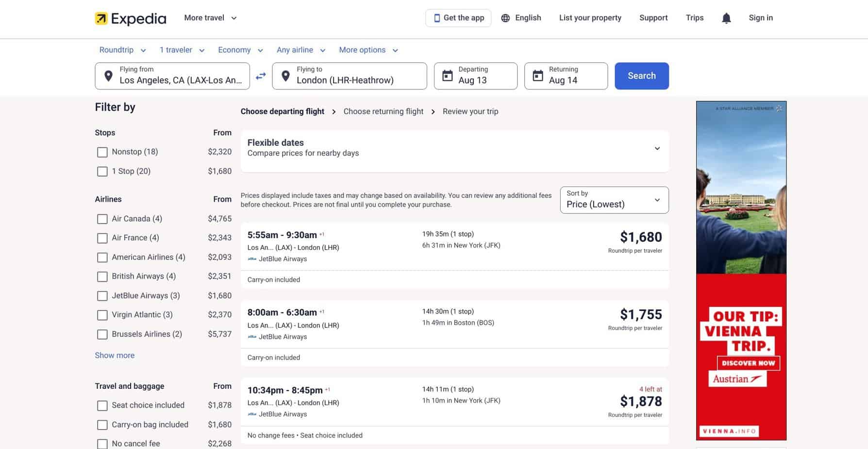Click the Austrian Vienna trip advertisement
This screenshot has height=449, width=868.
(x=741, y=271)
